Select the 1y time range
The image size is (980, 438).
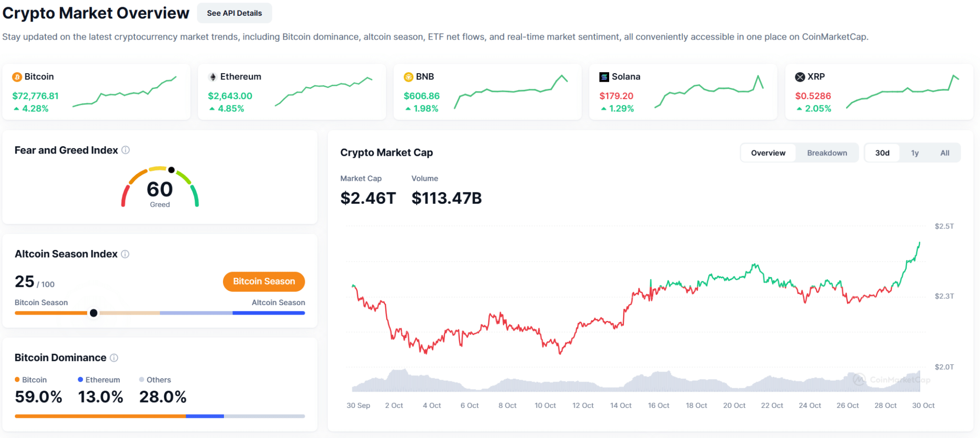coord(915,153)
